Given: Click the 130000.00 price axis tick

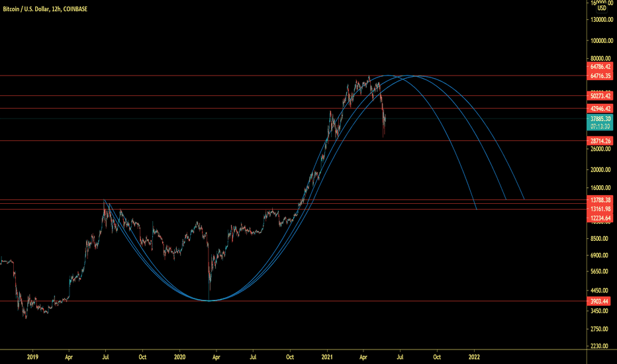Looking at the screenshot, I should (601, 20).
